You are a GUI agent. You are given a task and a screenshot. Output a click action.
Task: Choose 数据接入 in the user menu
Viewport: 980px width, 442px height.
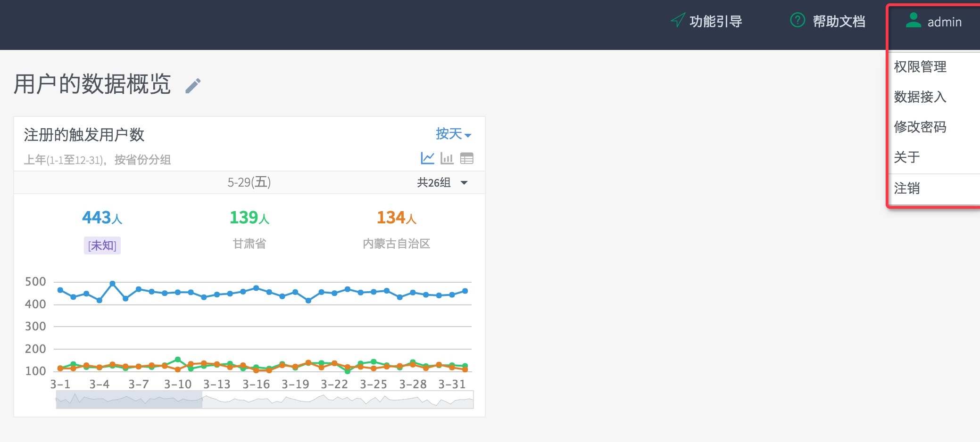[920, 97]
